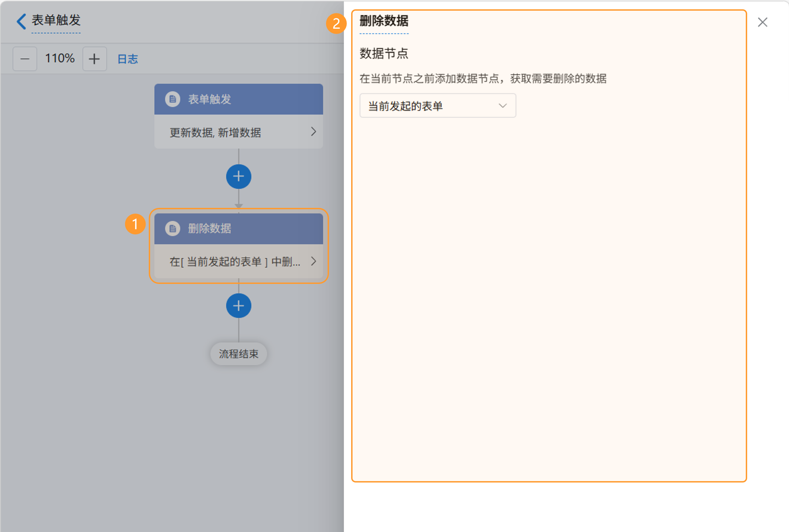This screenshot has width=789, height=532.
Task: Click dropdown arrow in 数据节点 selector
Action: pyautogui.click(x=502, y=106)
